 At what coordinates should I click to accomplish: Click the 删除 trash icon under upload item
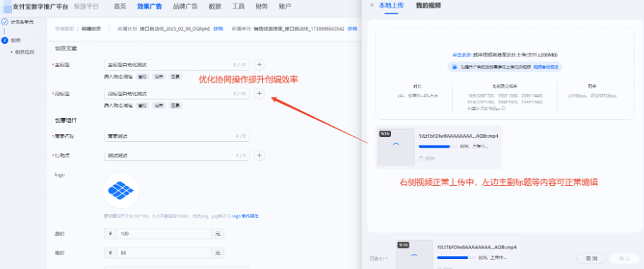pyautogui.click(x=421, y=158)
